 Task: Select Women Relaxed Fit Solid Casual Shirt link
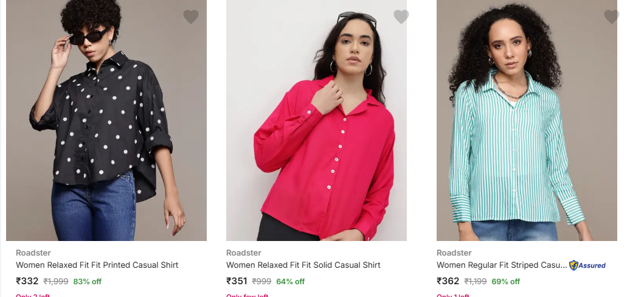point(303,265)
